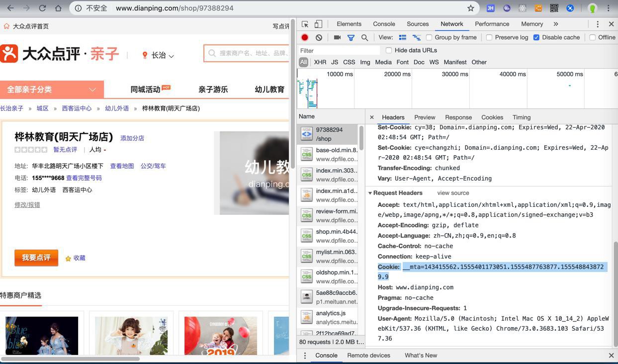Viewport: 618px width, 364px height.
Task: Open the QR code extension icon
Action: (x=554, y=8)
